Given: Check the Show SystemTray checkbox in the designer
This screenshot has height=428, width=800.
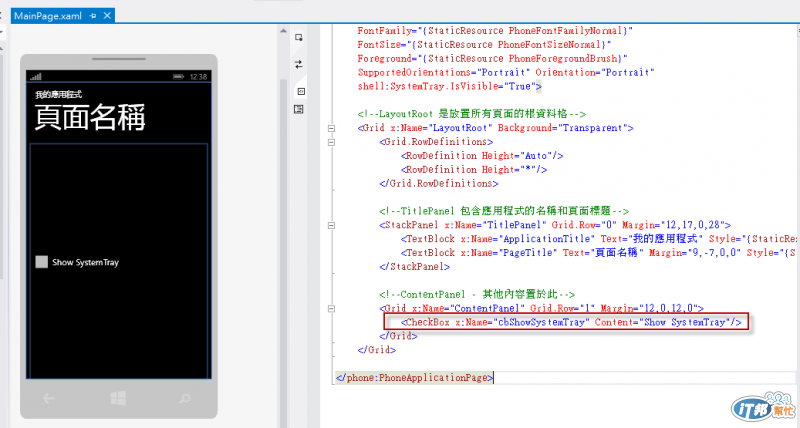Looking at the screenshot, I should 42,262.
